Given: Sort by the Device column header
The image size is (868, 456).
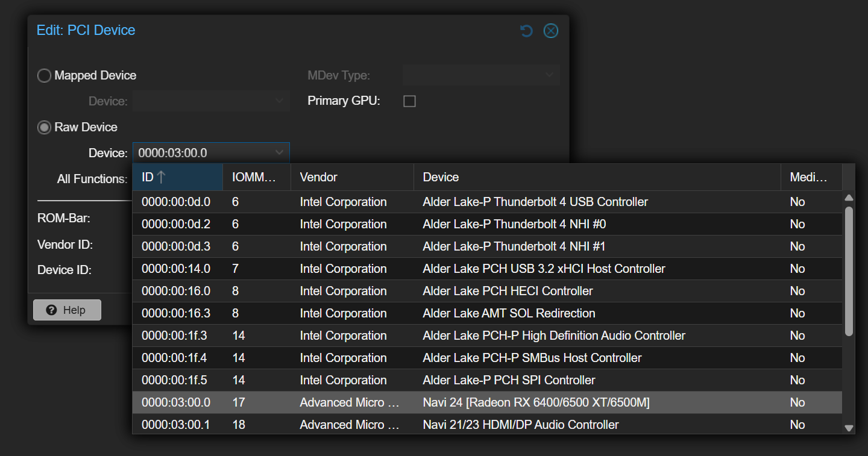Looking at the screenshot, I should pos(597,177).
